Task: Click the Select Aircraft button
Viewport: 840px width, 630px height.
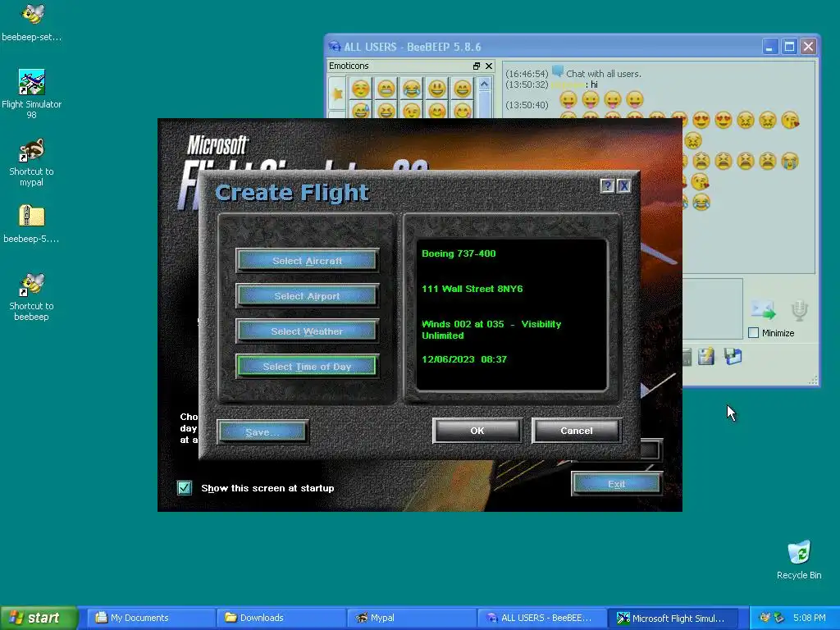Action: [x=307, y=261]
